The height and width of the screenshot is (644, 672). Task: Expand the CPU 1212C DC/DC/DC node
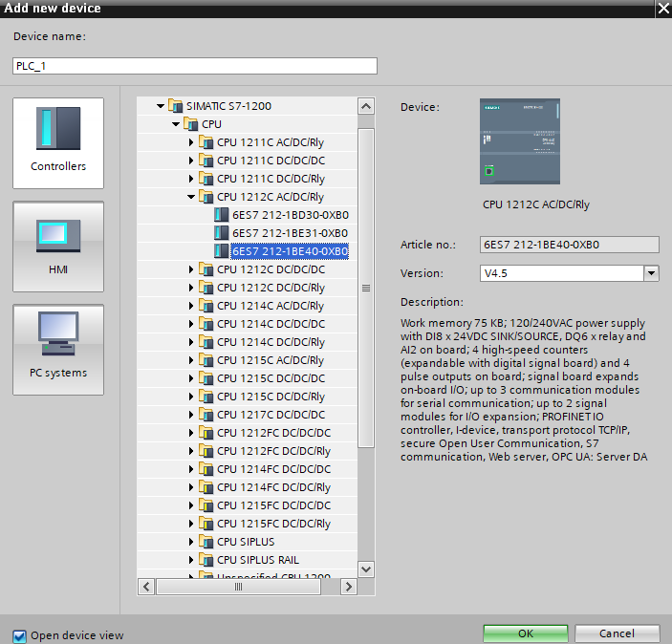click(x=191, y=269)
